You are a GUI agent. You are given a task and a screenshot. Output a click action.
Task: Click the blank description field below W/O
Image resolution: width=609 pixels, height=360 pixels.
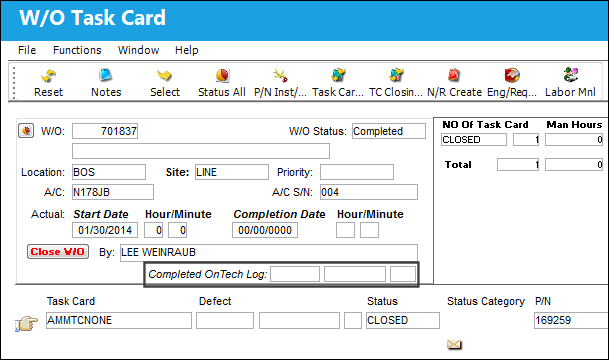[x=201, y=151]
